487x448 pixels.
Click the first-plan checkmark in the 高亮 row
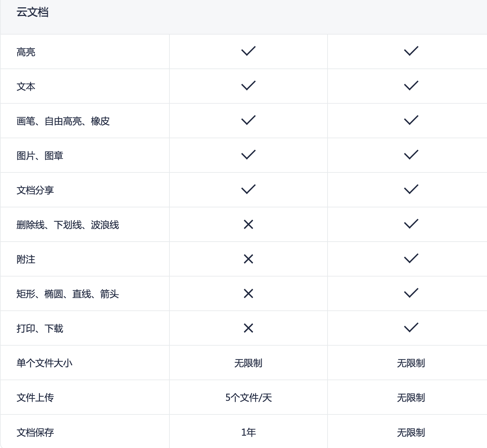pyautogui.click(x=248, y=51)
